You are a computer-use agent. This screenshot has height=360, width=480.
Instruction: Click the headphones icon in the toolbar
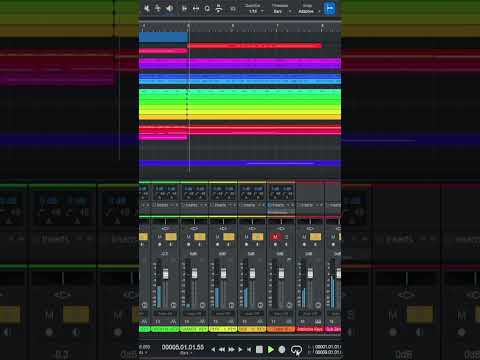coord(219,8)
